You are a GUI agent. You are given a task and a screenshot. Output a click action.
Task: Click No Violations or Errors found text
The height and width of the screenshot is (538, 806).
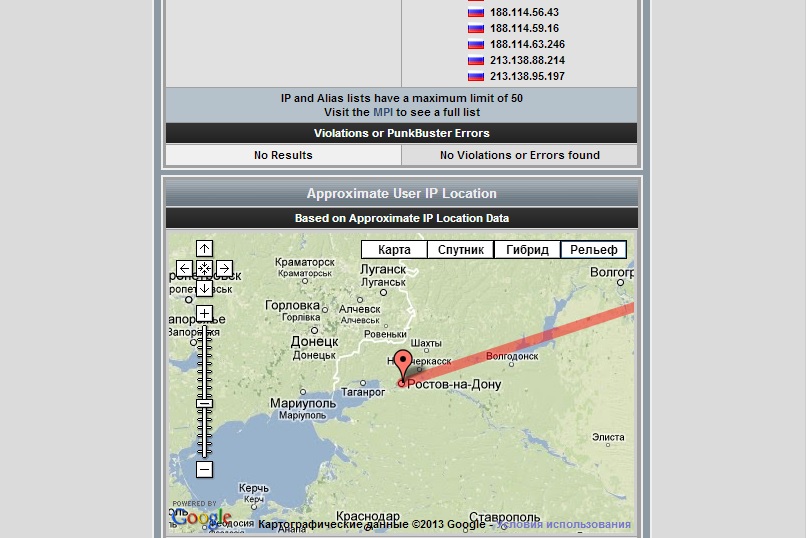[x=520, y=155]
